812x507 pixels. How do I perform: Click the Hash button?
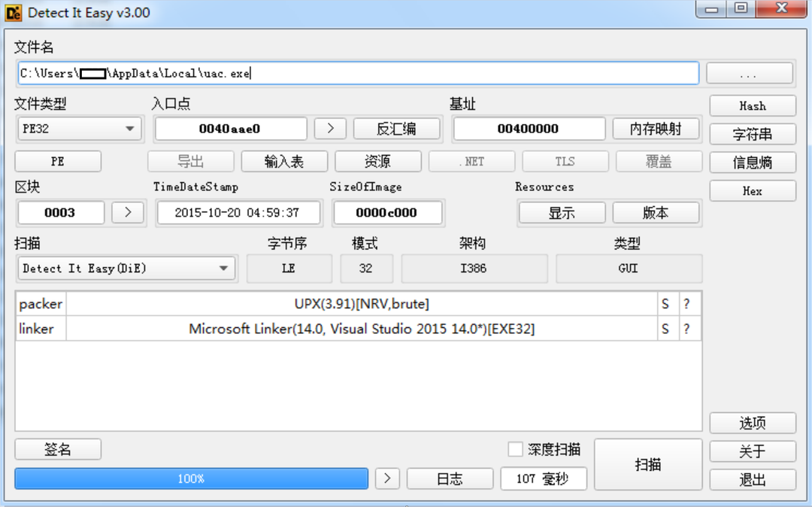(753, 105)
